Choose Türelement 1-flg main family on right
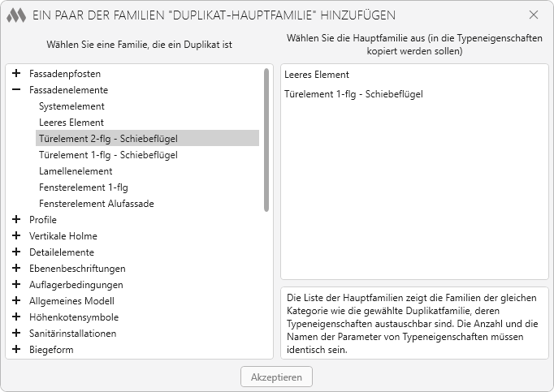Screen dimensions: 554x392 (353, 94)
